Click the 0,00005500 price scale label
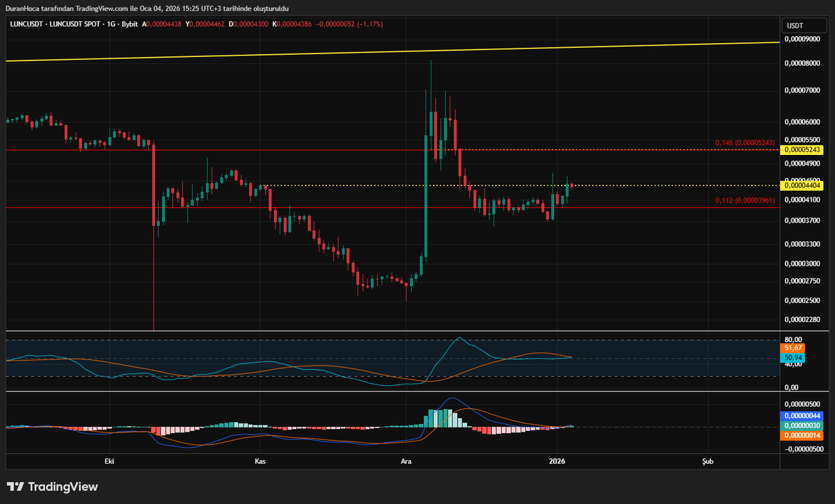835x504 pixels. [803, 139]
